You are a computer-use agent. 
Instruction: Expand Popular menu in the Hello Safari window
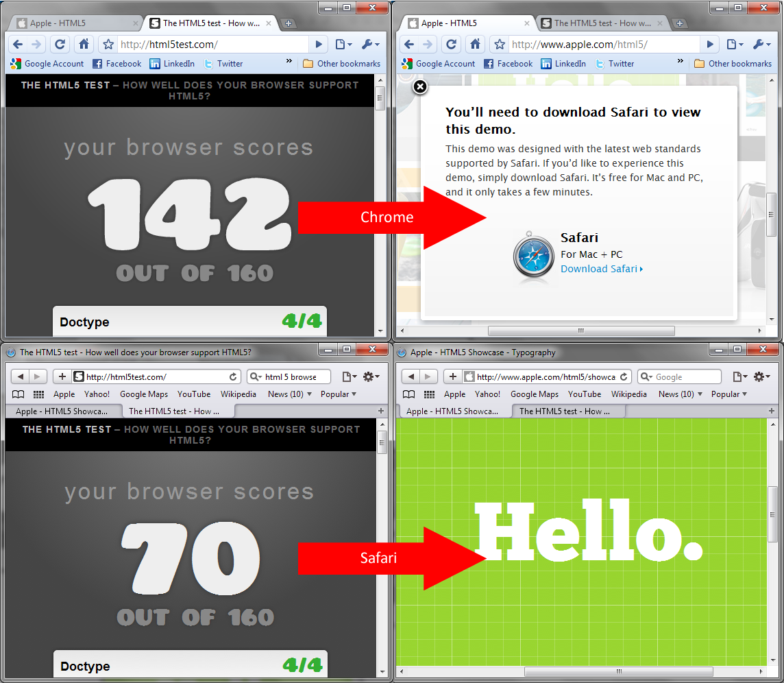[729, 394]
